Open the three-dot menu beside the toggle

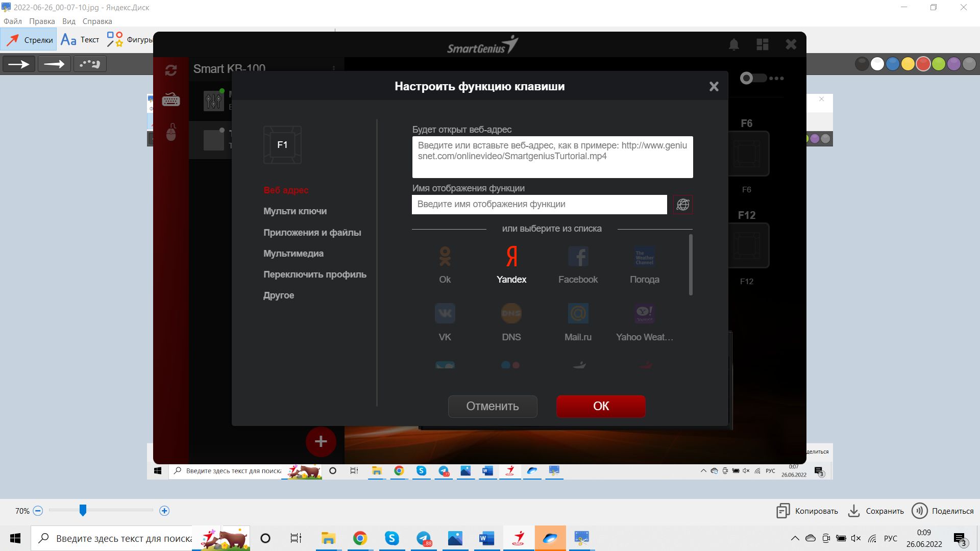pyautogui.click(x=776, y=78)
